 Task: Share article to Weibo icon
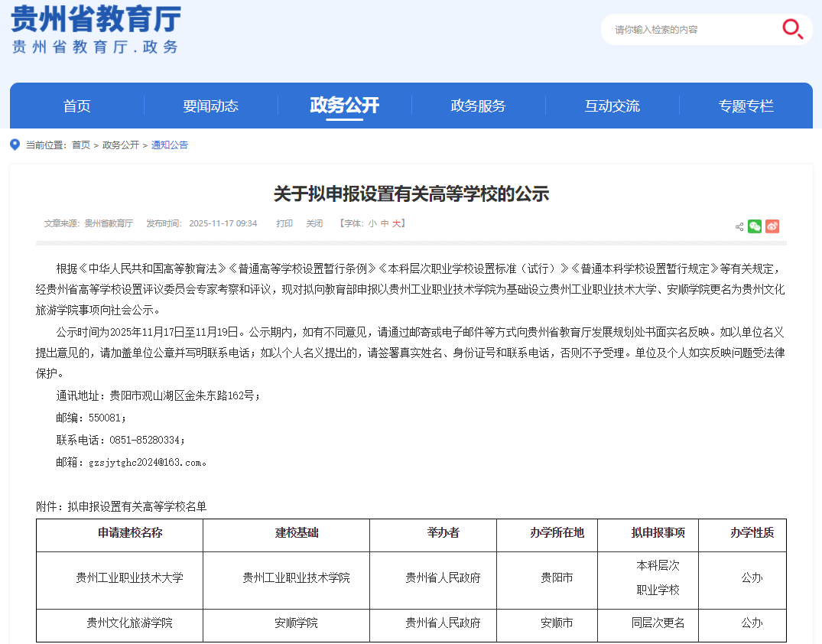[772, 226]
